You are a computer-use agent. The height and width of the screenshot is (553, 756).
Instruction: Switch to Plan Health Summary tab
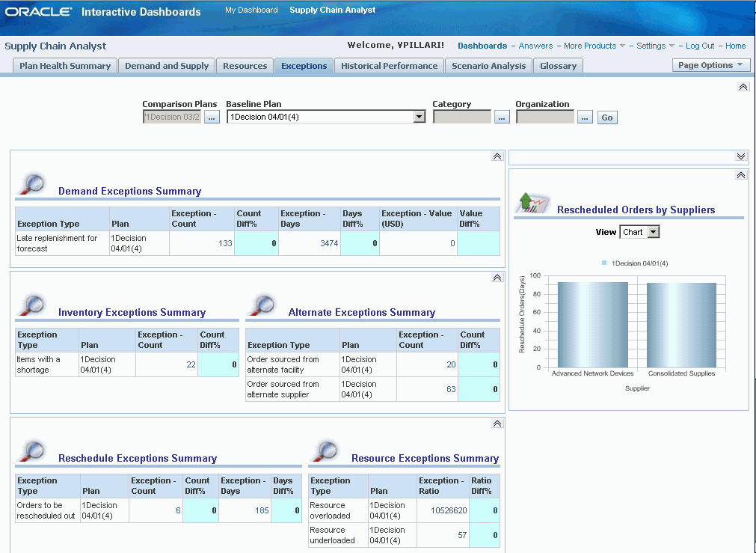(65, 66)
